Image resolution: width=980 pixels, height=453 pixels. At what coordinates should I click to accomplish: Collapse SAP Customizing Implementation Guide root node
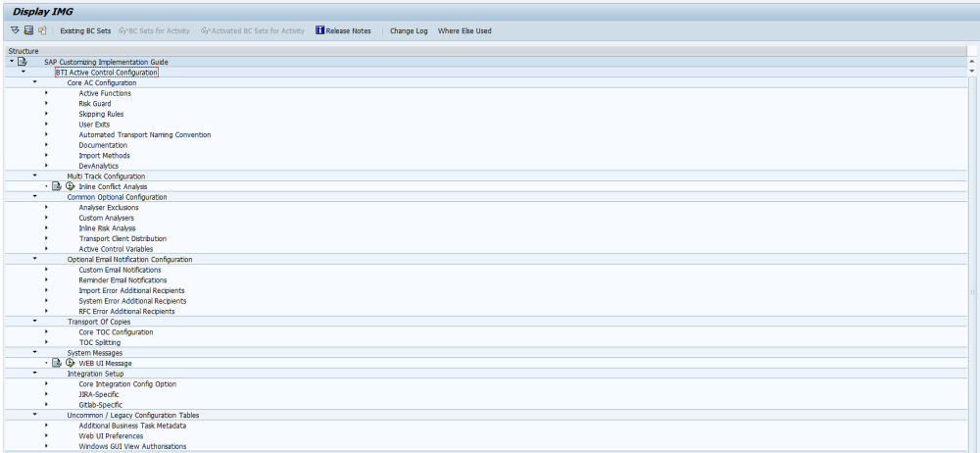point(11,62)
